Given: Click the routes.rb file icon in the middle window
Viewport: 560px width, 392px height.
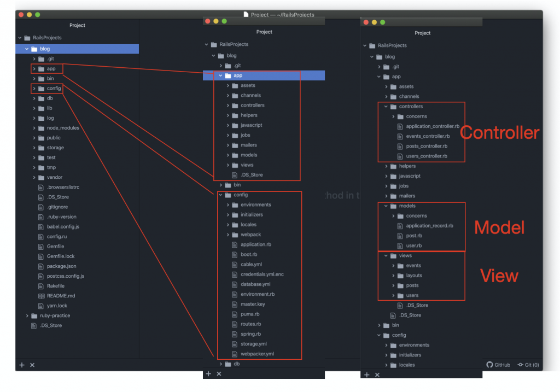Looking at the screenshot, I should coord(235,324).
